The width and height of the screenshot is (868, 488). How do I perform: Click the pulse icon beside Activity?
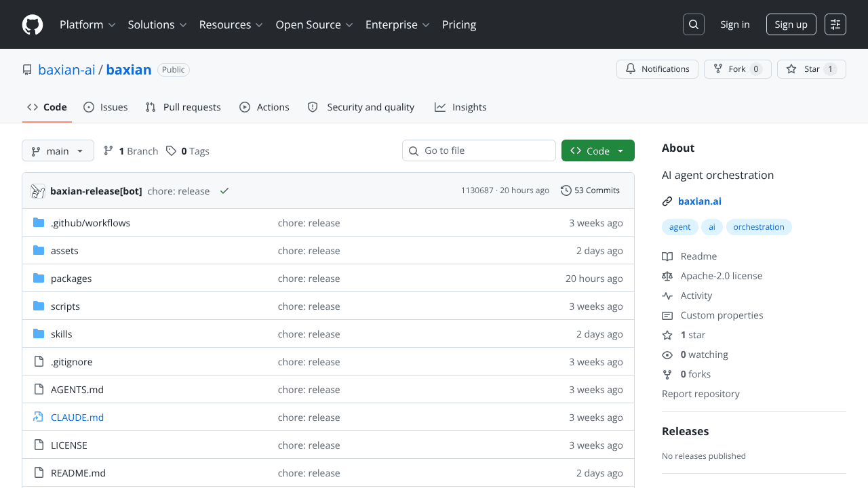click(667, 296)
